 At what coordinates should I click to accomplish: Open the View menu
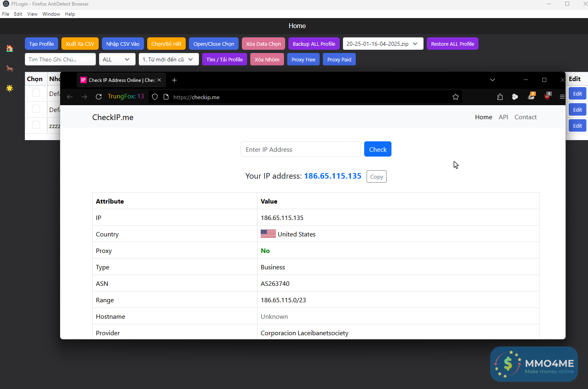(32, 14)
